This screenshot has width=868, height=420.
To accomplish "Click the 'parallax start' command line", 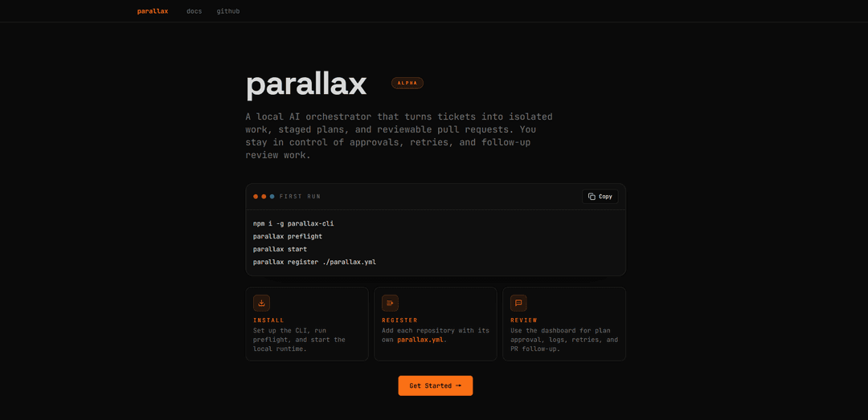I will 280,249.
